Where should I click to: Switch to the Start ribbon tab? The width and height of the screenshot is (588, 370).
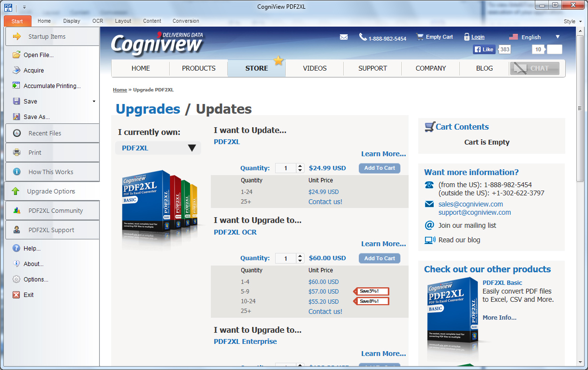[x=17, y=21]
